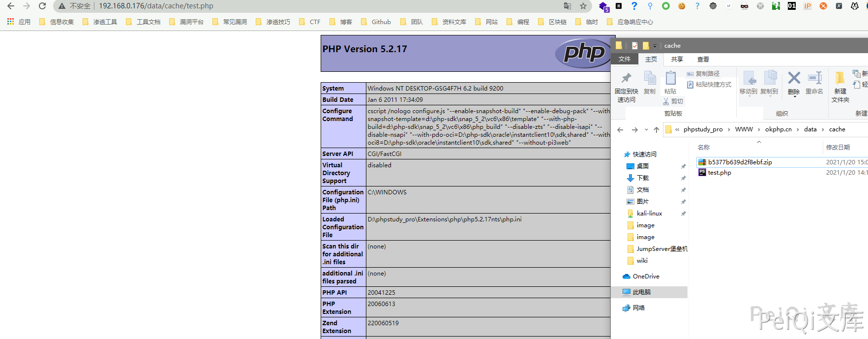Viewport: 868px width, 339px height.
Task: Open the cookie extension icon
Action: click(682, 6)
